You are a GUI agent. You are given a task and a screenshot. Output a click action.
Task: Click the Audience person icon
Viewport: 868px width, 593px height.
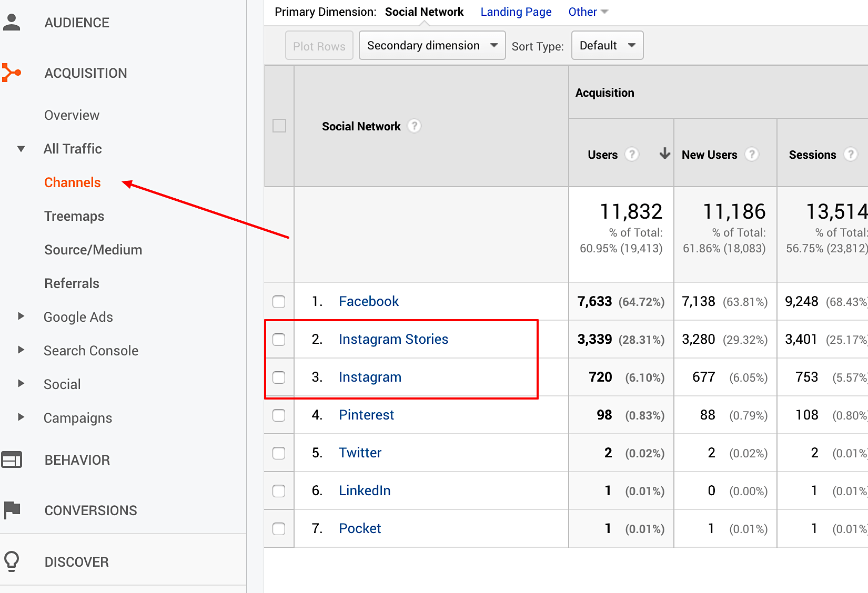[12, 22]
